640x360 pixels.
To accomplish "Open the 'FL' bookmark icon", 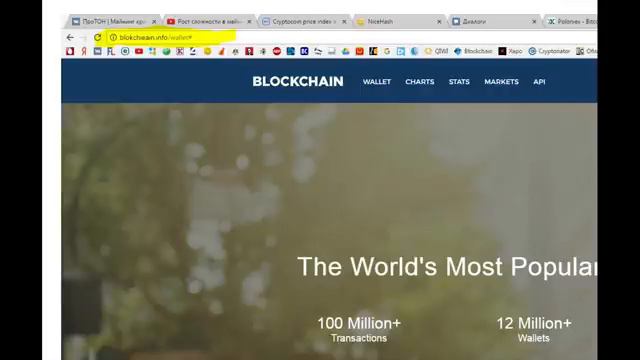I will coord(111,51).
